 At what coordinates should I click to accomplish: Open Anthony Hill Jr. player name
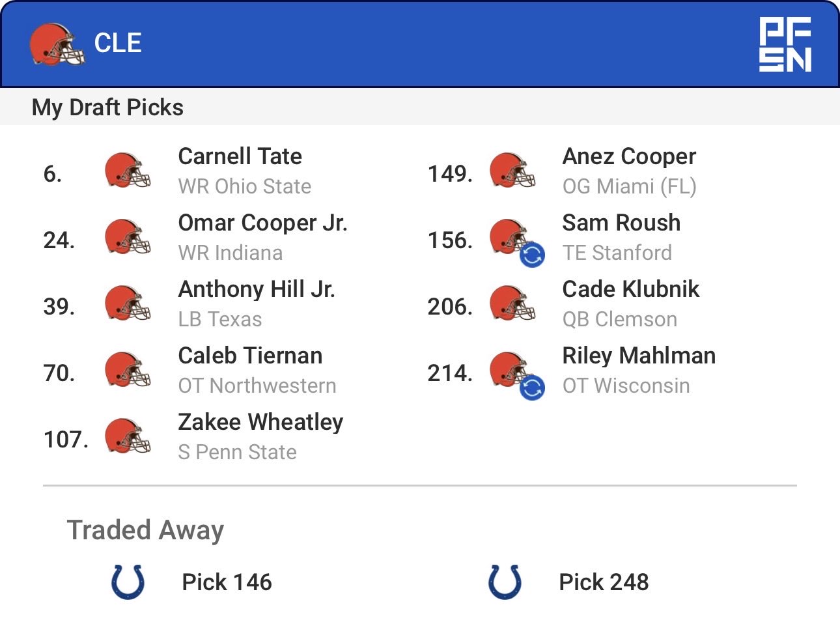[257, 290]
